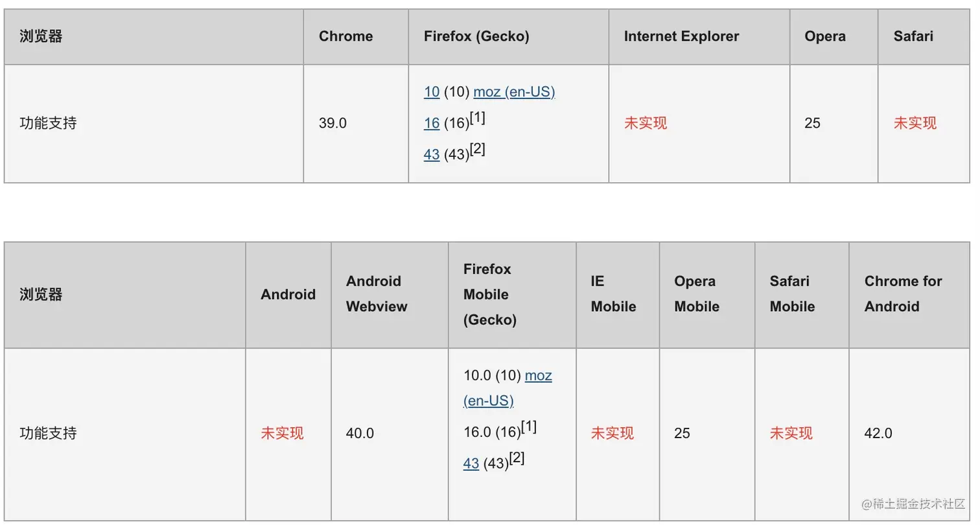Click the "Safari Mobile" column header
This screenshot has width=980, height=525.
tap(792, 294)
